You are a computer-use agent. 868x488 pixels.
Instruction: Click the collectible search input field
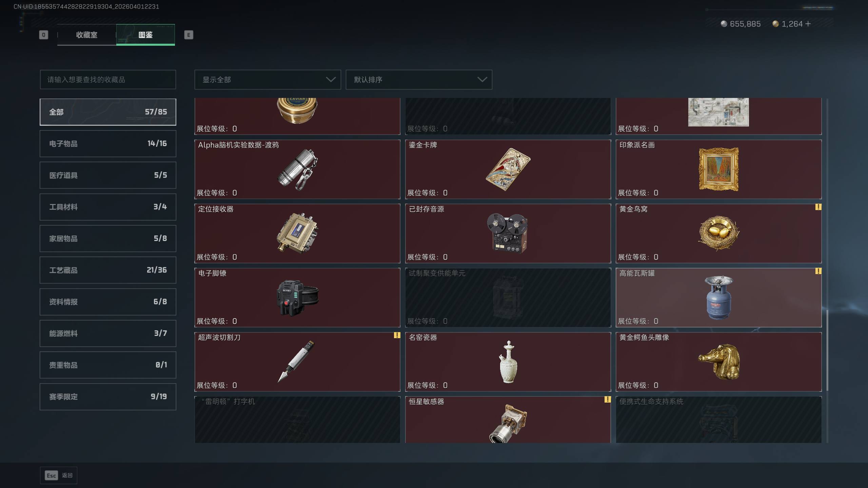[x=108, y=80]
